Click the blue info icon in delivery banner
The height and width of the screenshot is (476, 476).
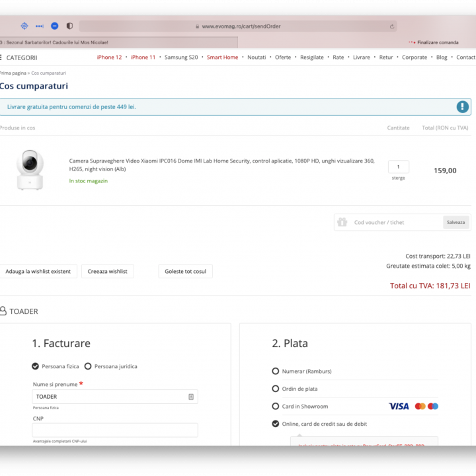pyautogui.click(x=462, y=106)
